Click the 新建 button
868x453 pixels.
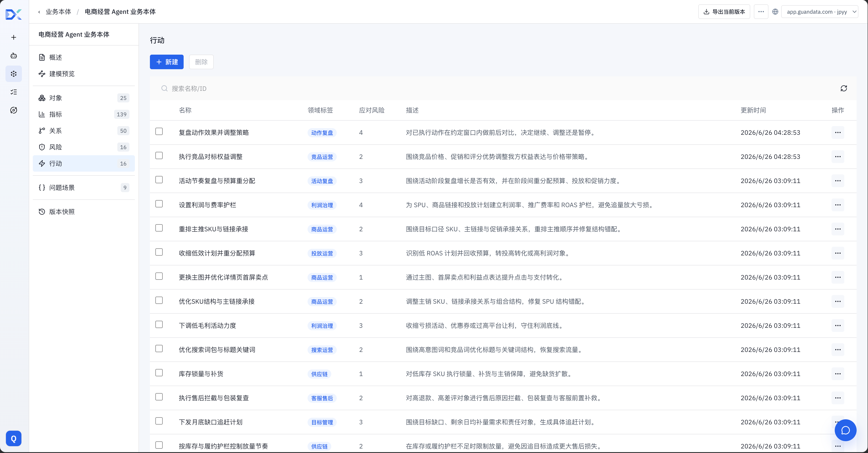pyautogui.click(x=167, y=62)
